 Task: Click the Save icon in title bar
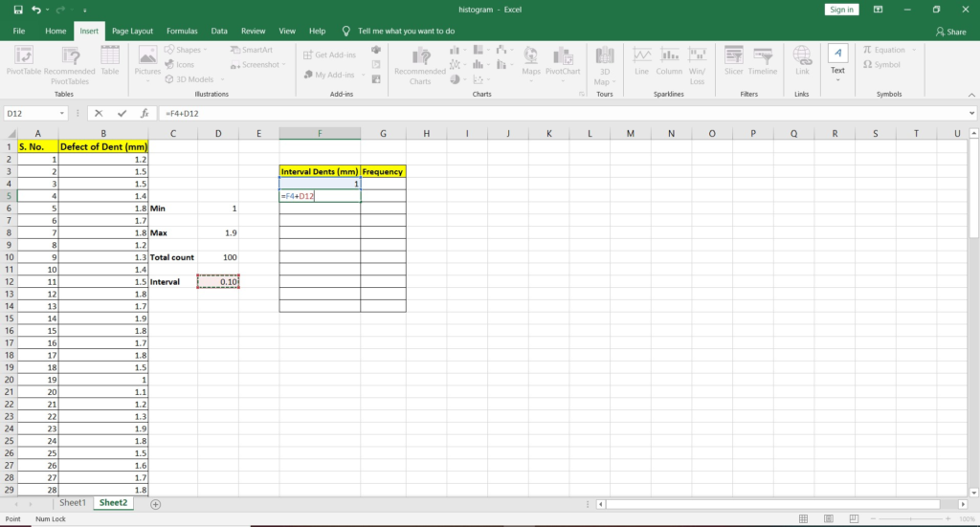(x=18, y=10)
